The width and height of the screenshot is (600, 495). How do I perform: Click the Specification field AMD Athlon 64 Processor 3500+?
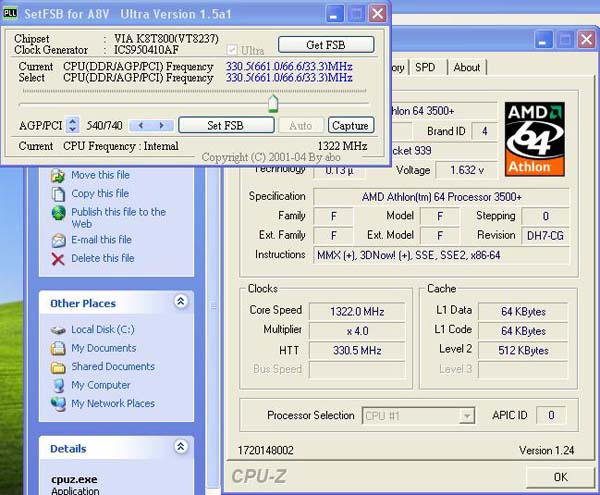(x=441, y=197)
